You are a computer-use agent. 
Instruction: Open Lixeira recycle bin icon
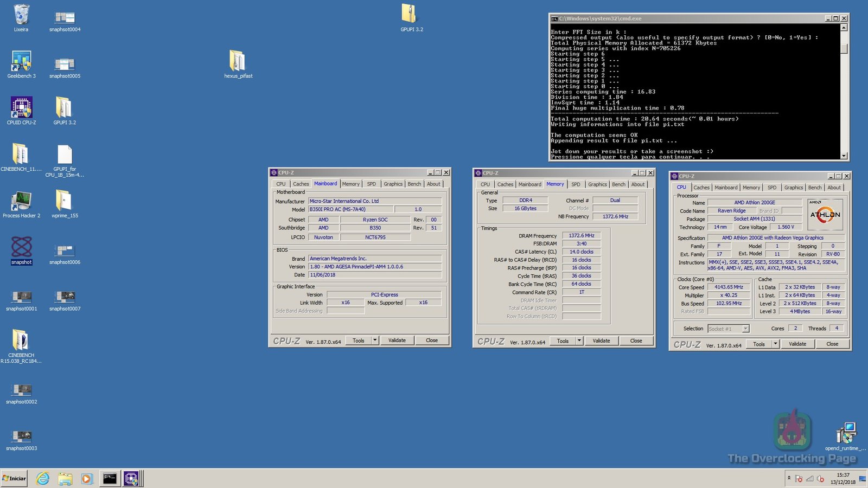21,16
